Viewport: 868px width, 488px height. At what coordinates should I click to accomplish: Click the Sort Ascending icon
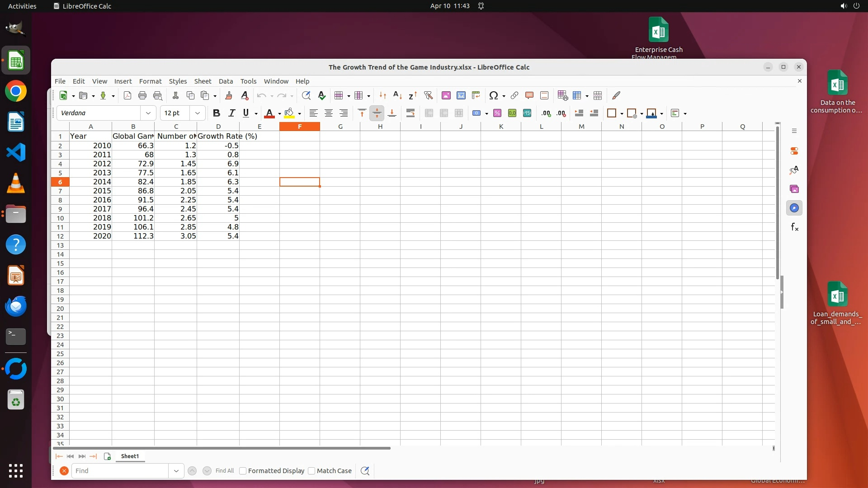pyautogui.click(x=397, y=95)
